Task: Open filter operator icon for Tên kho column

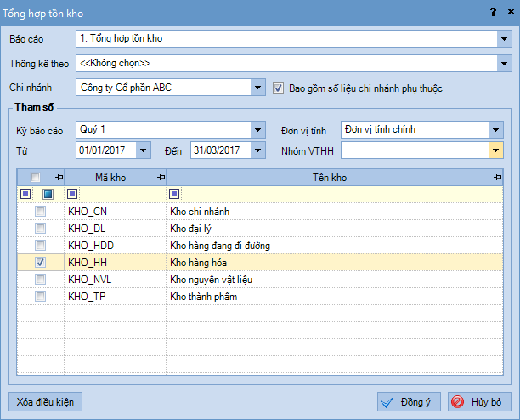Action: (x=174, y=194)
